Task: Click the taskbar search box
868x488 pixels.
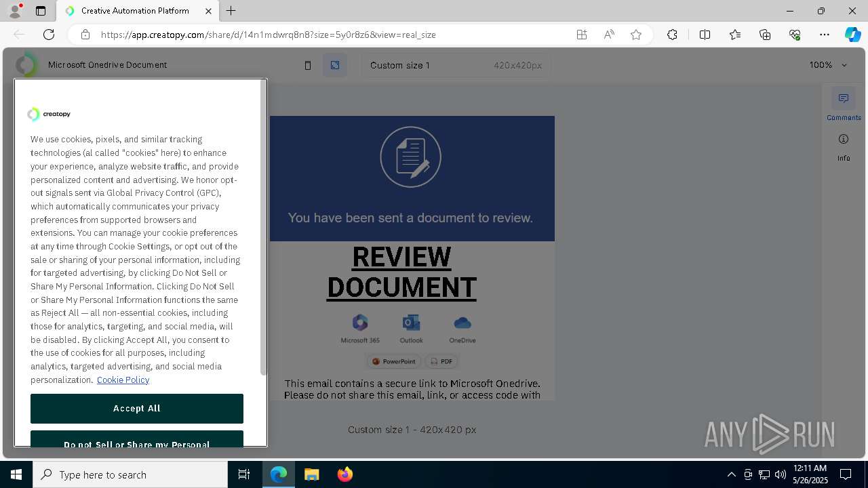Action: pyautogui.click(x=130, y=474)
